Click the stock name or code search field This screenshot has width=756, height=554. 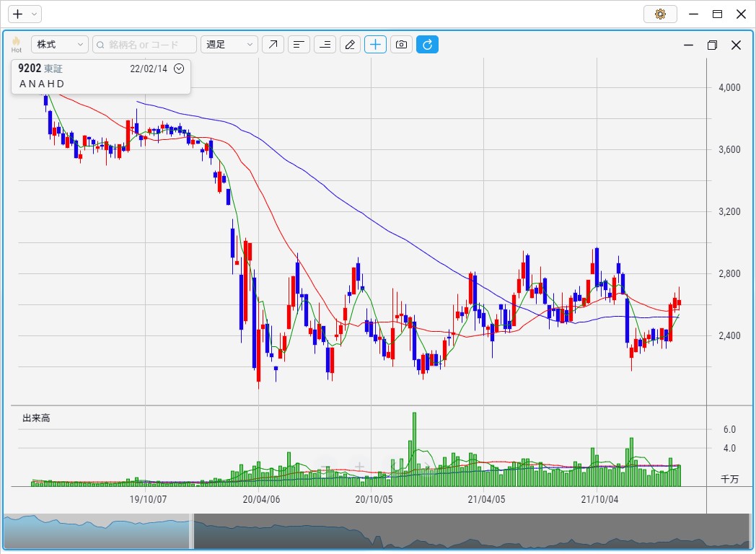coord(144,45)
